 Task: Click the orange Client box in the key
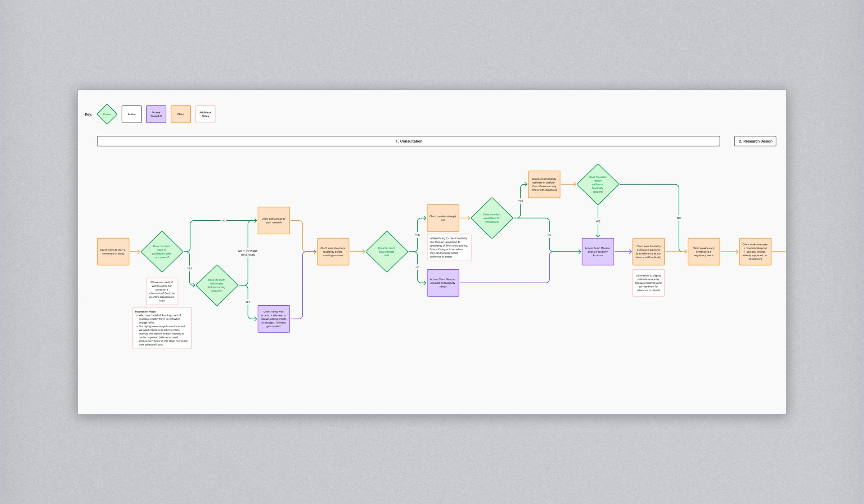pos(181,114)
